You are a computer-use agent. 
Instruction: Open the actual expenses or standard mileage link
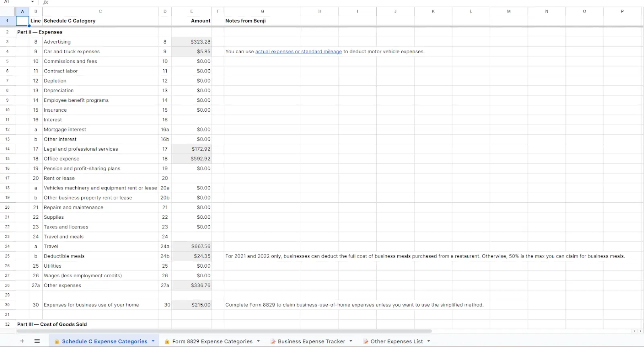point(298,52)
